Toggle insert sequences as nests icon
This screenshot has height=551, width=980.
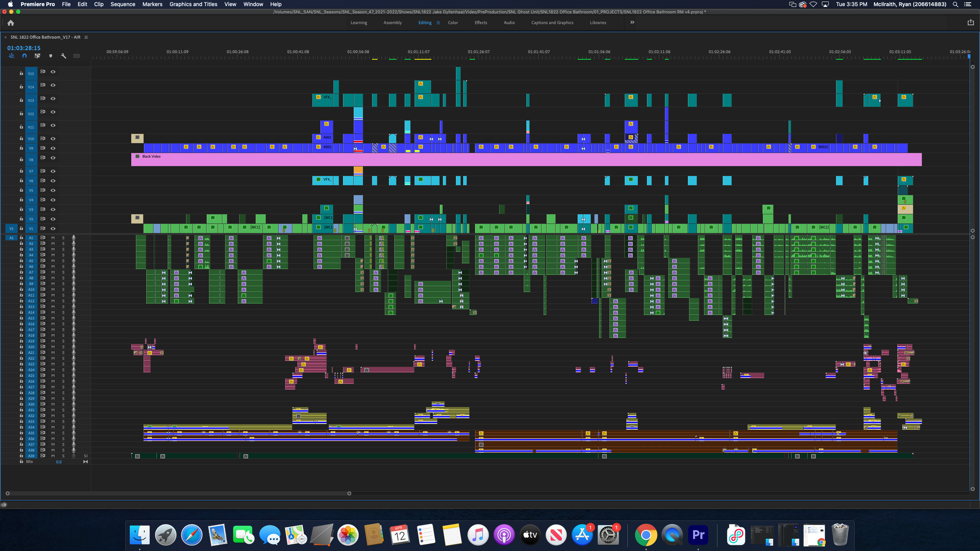click(11, 56)
